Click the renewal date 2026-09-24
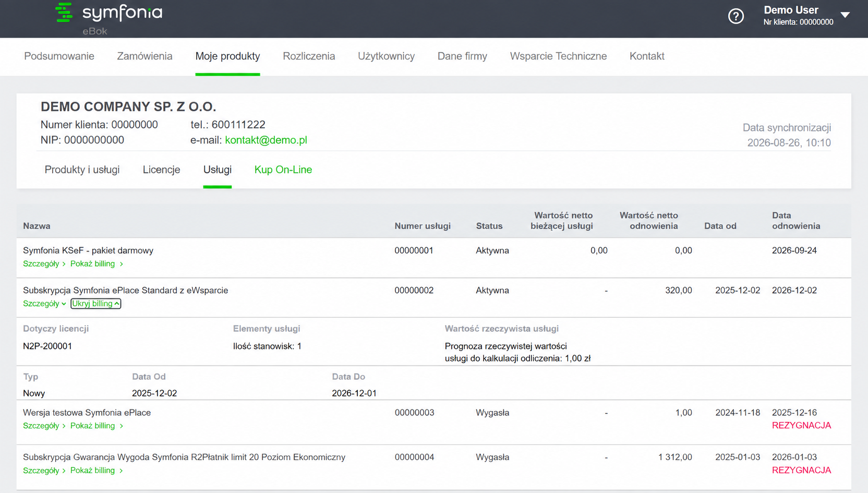This screenshot has height=493, width=868. [794, 250]
